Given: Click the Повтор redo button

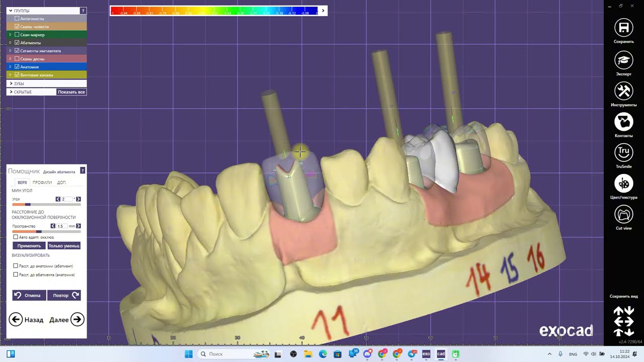Looking at the screenshot, I should (64, 295).
